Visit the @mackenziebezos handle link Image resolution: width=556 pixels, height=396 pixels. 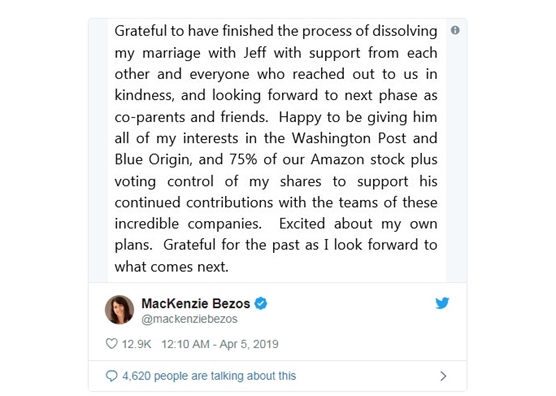click(189, 319)
